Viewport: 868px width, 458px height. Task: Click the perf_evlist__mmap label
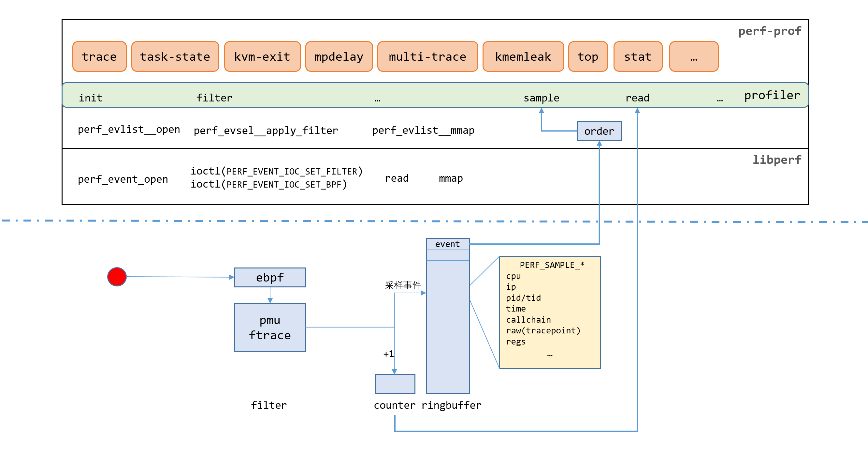point(423,130)
